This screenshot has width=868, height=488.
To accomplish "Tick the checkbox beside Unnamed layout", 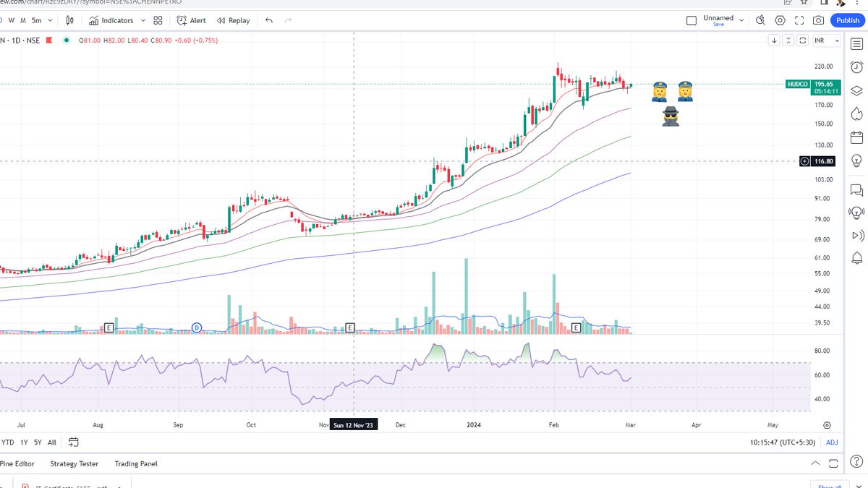I will 692,20.
